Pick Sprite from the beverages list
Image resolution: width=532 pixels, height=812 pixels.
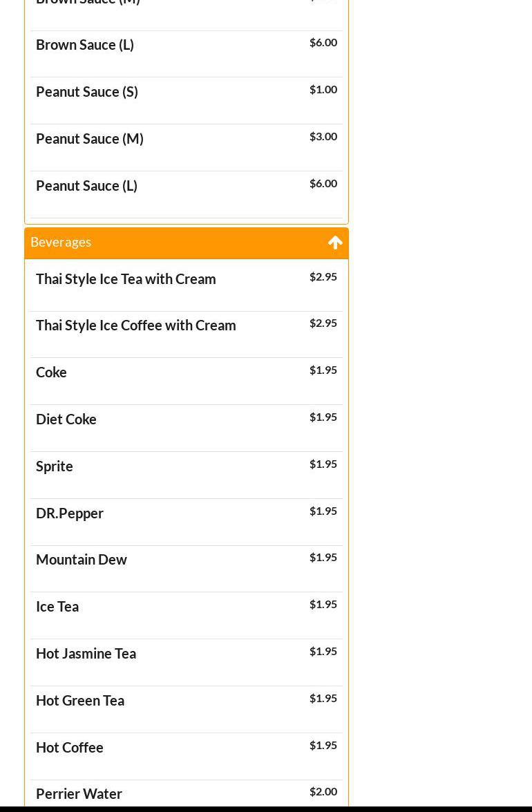pos(55,466)
